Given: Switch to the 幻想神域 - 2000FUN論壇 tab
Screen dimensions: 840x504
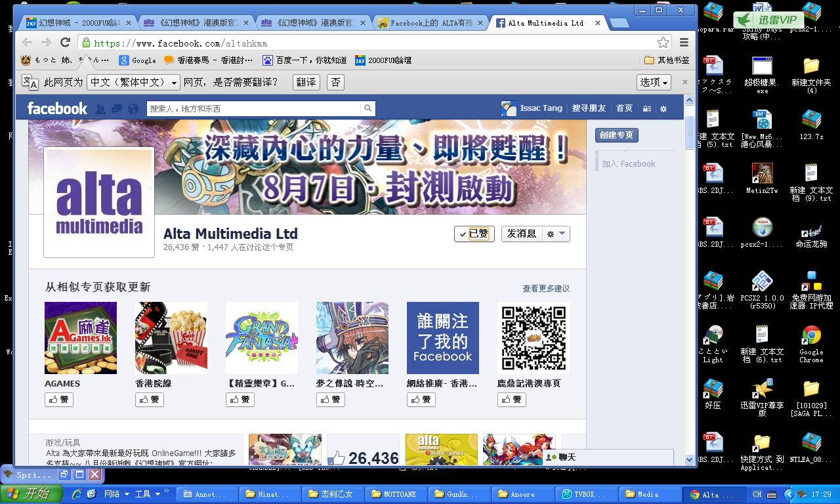Looking at the screenshot, I should click(77, 23).
